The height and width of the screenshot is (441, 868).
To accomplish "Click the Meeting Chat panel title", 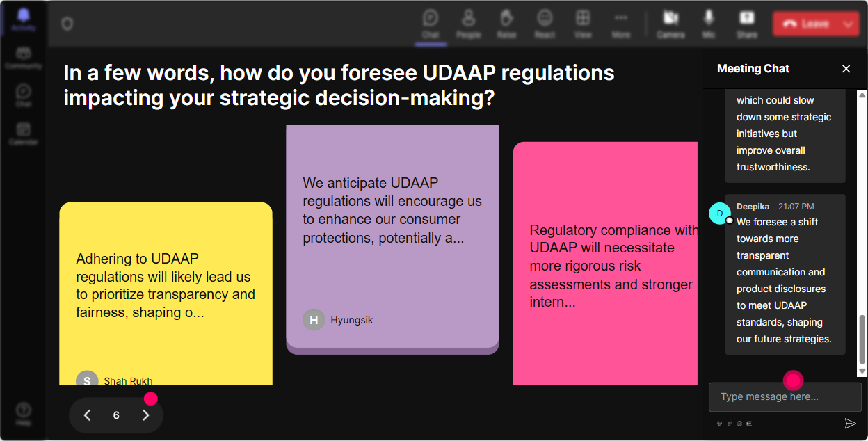I will tap(753, 69).
